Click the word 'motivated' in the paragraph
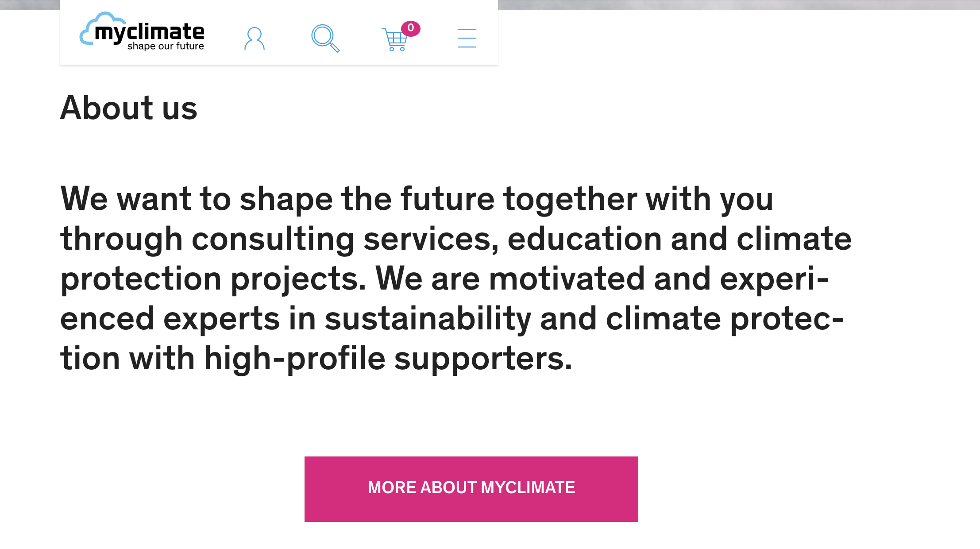The height and width of the screenshot is (549, 980). (567, 279)
